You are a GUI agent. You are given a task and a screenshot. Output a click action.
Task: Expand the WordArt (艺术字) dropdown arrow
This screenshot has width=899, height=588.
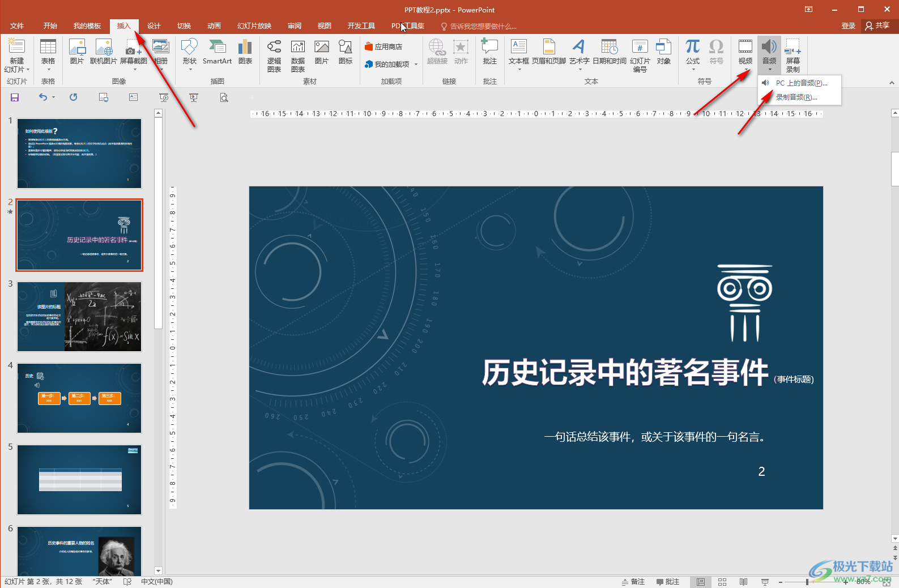[x=580, y=70]
